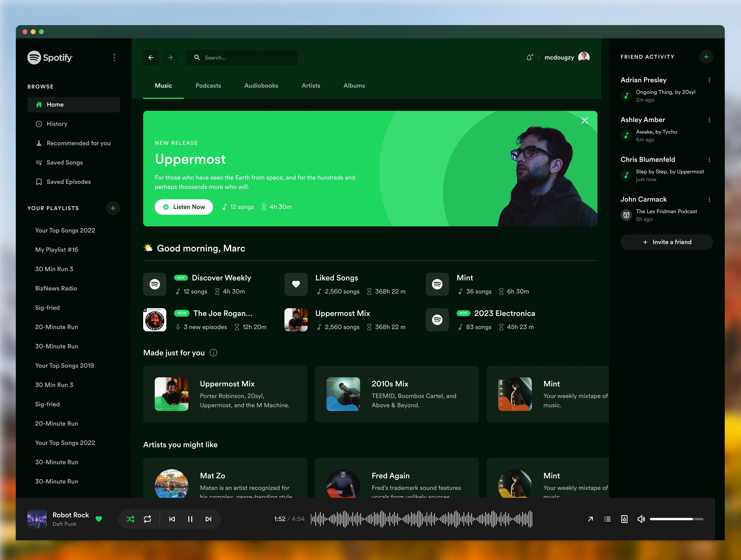The image size is (741, 560).
Task: Open the connect to device icon
Action: pos(624,519)
